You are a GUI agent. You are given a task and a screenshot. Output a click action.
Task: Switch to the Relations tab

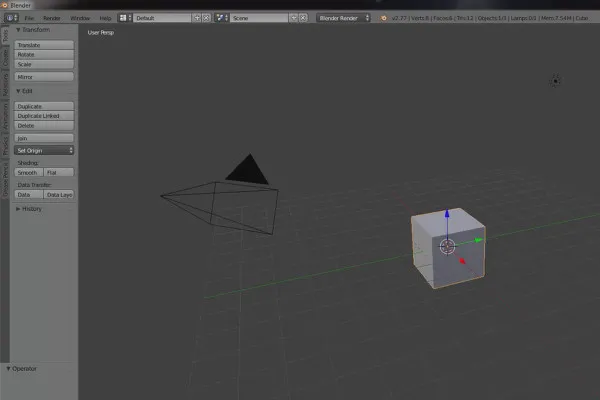[x=5, y=85]
